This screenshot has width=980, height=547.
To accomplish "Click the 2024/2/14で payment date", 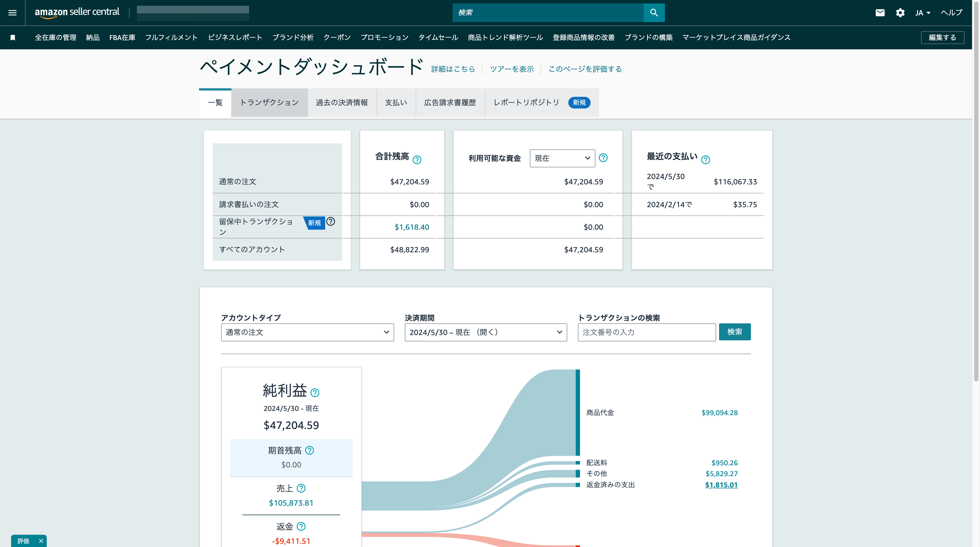I will [669, 205].
